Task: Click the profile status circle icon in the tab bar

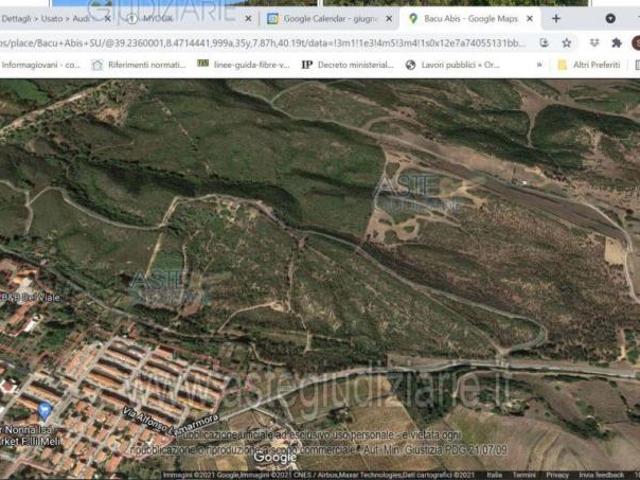Action: [x=610, y=19]
